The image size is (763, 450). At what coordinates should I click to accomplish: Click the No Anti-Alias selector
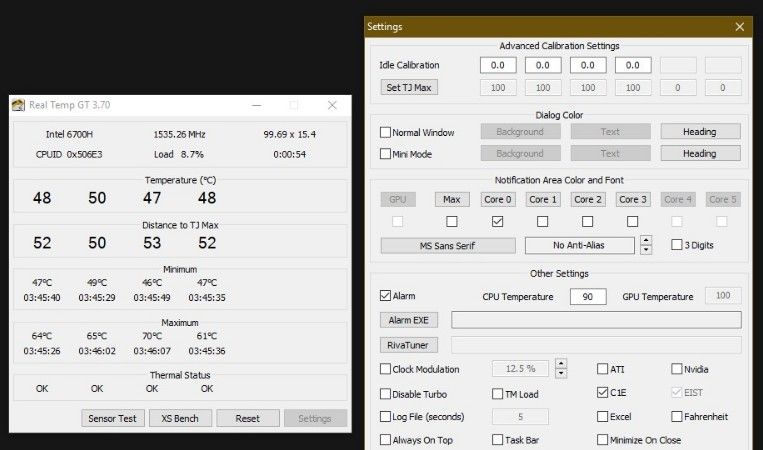(x=579, y=245)
